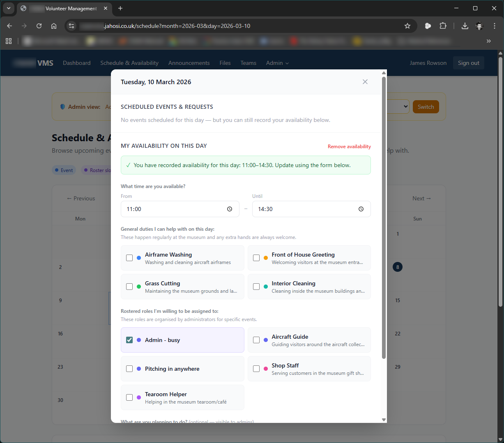The image size is (504, 443).
Task: Tick the Shop Staff checkbox
Action: pyautogui.click(x=256, y=369)
